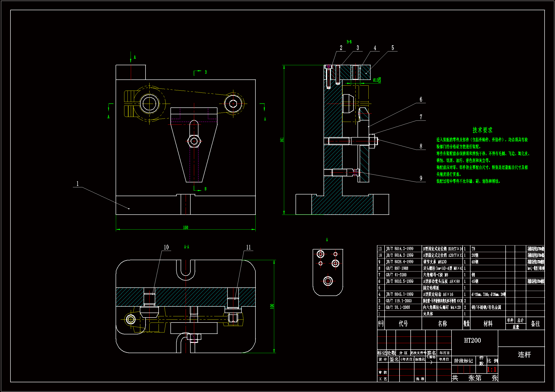Viewport: 555px width, 392px height.
Task: Select the 161 height dimension text
Action: coord(282,140)
